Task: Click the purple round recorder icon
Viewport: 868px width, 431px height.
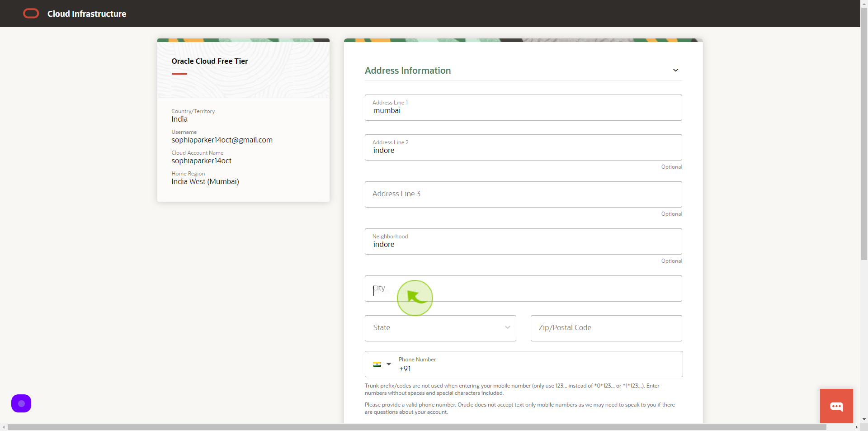Action: coord(21,403)
